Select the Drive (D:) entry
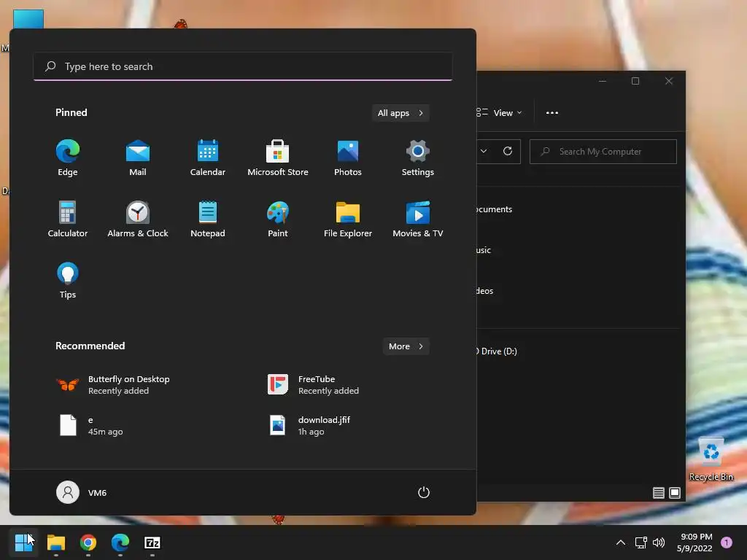 [x=497, y=351]
